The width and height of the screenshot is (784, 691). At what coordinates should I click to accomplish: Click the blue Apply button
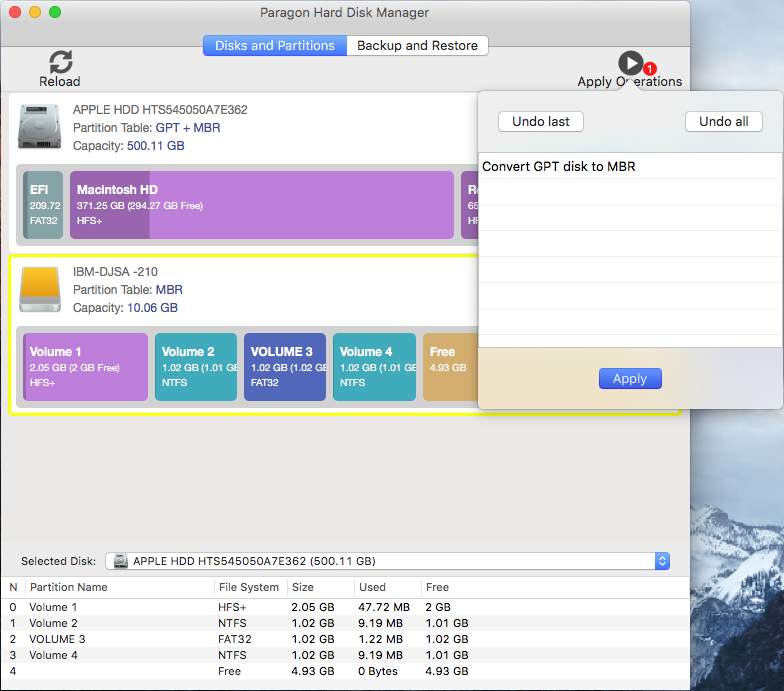click(x=630, y=378)
